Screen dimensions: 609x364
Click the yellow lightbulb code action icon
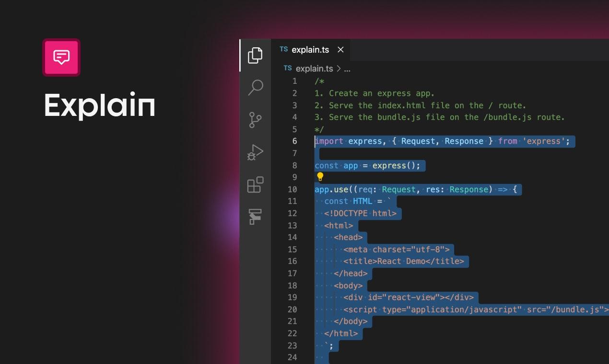tap(320, 177)
